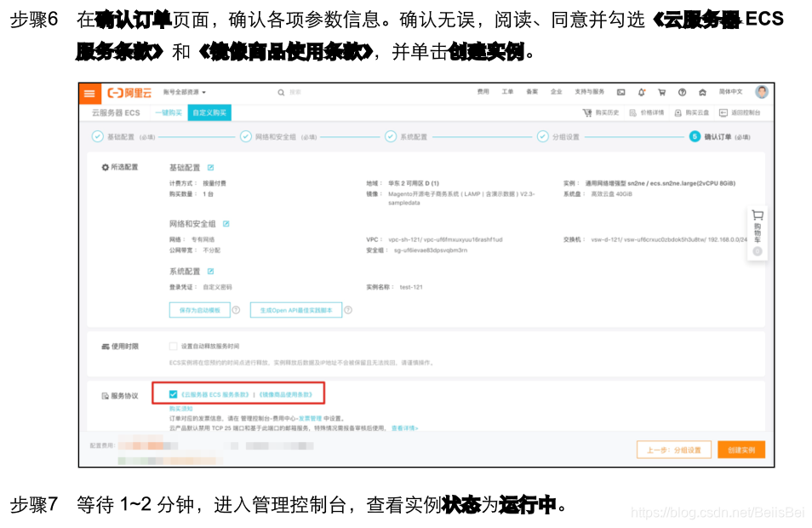Open the notification bell
The height and width of the screenshot is (528, 812).
pyautogui.click(x=641, y=92)
